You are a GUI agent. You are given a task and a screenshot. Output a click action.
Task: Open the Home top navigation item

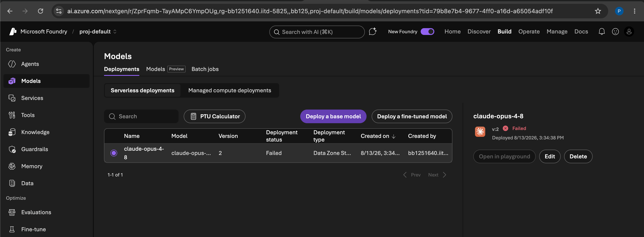(452, 32)
